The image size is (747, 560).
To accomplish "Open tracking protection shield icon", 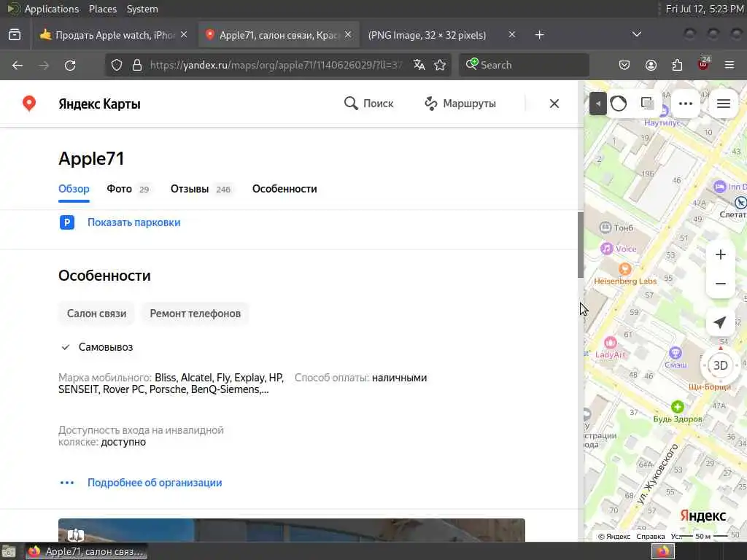I will pyautogui.click(x=117, y=65).
